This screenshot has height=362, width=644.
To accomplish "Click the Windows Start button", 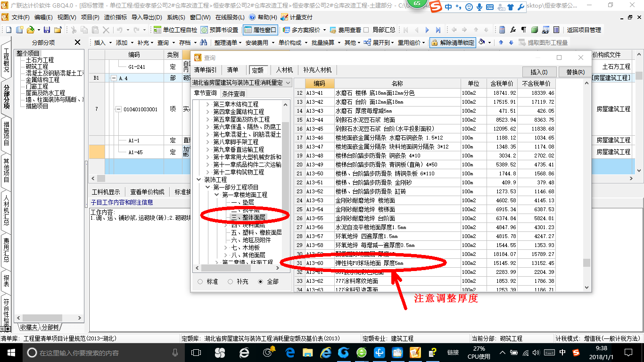I will [x=11, y=353].
